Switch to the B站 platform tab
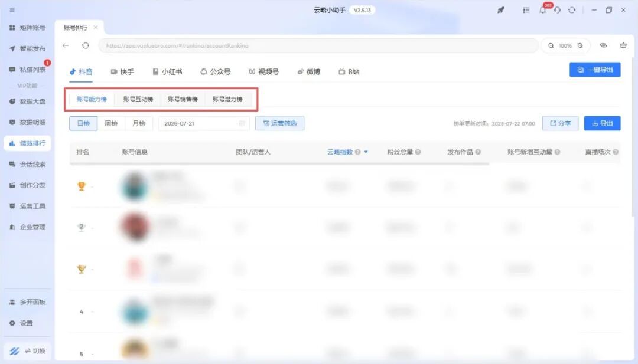Viewport: 638px width, 364px height. coord(349,72)
